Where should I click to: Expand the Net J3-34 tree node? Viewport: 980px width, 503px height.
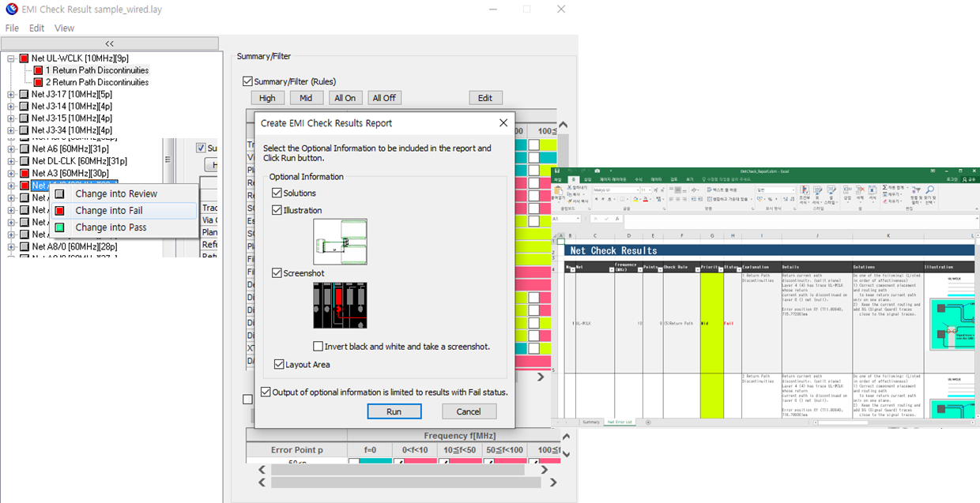(11, 130)
